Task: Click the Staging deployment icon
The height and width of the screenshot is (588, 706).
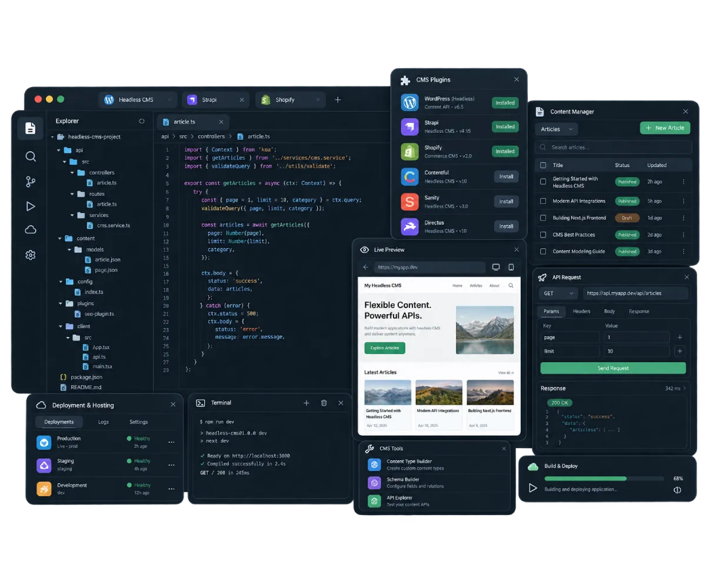Action: coord(44,465)
